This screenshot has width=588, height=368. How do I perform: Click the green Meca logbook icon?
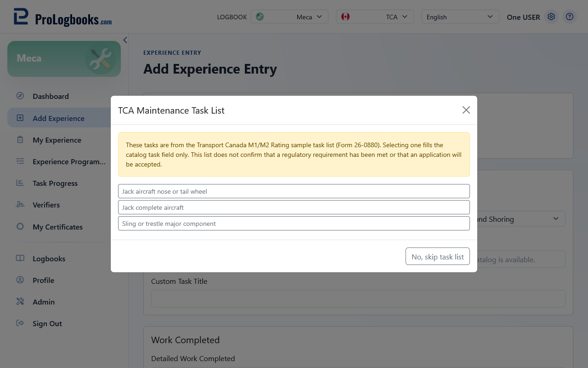260,17
